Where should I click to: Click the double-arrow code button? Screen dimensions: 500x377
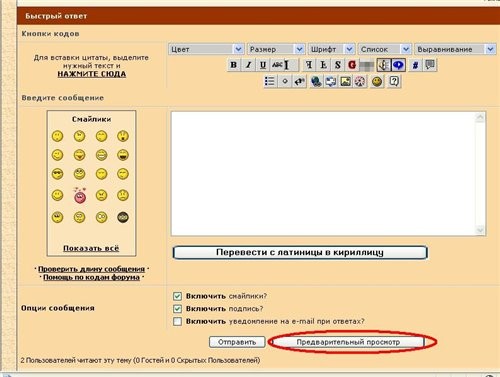pyautogui.click(x=299, y=81)
